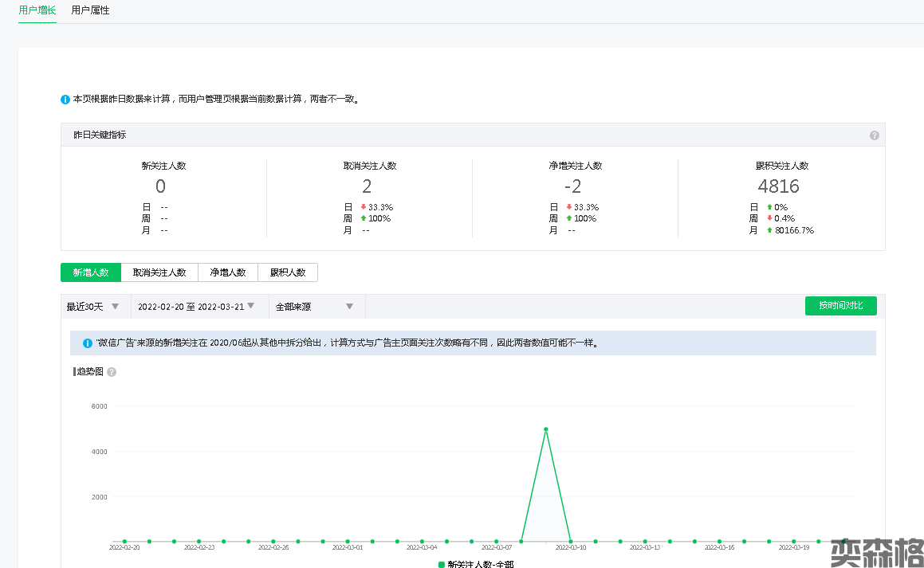Select the 新增人数 metric button
Image resolution: width=924 pixels, height=568 pixels.
(91, 272)
